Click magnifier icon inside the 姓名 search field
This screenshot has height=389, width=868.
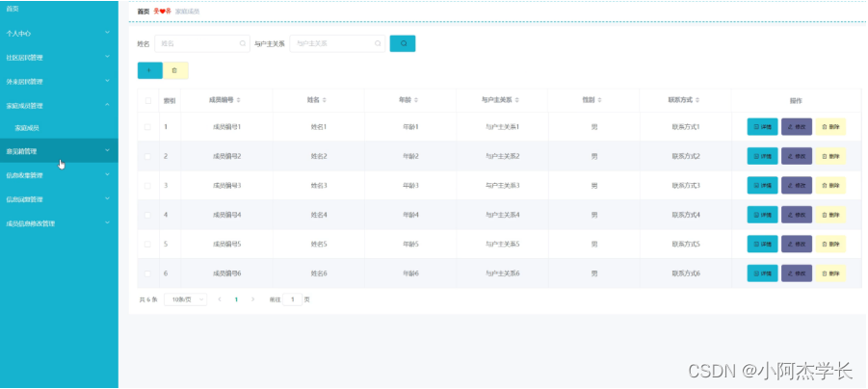[x=243, y=43]
